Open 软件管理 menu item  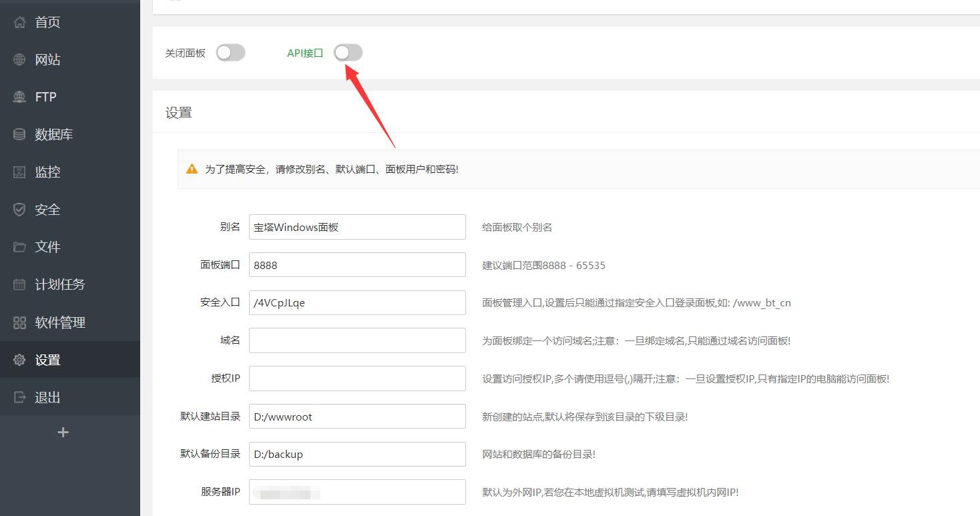70,322
